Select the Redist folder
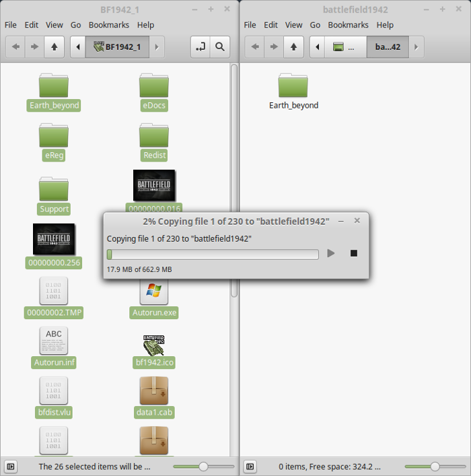The width and height of the screenshot is (471, 476). [x=154, y=142]
